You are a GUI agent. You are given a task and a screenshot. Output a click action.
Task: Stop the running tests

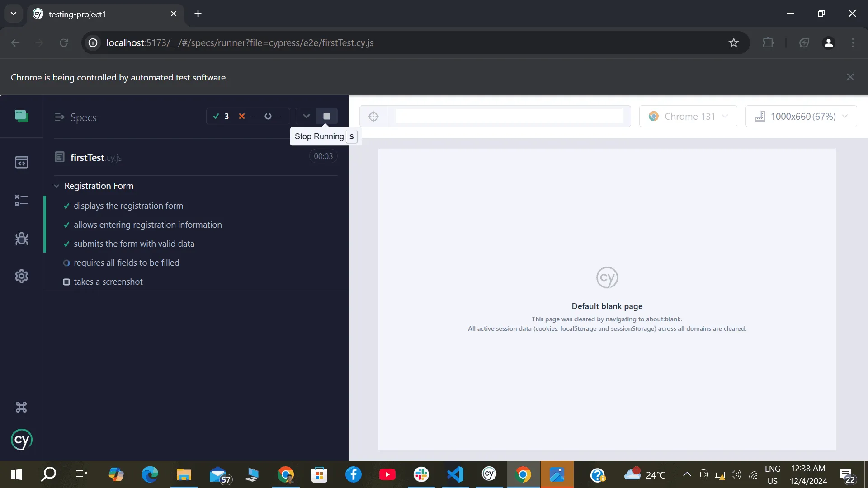click(x=327, y=116)
